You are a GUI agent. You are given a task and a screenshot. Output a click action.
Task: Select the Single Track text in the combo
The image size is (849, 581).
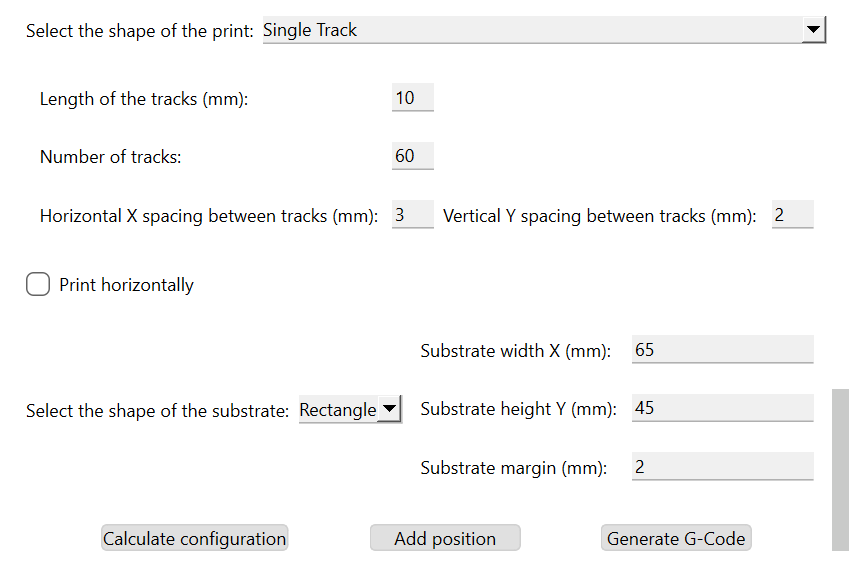click(x=309, y=30)
